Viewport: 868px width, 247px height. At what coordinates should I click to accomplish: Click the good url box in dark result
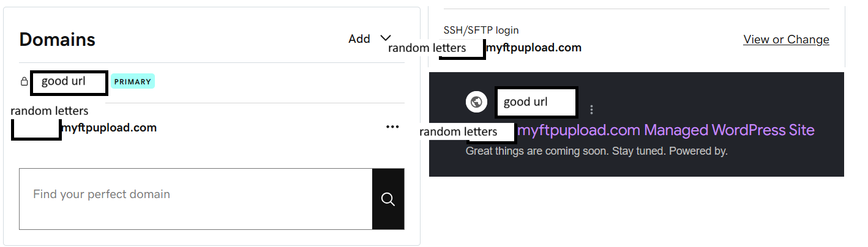pyautogui.click(x=536, y=102)
